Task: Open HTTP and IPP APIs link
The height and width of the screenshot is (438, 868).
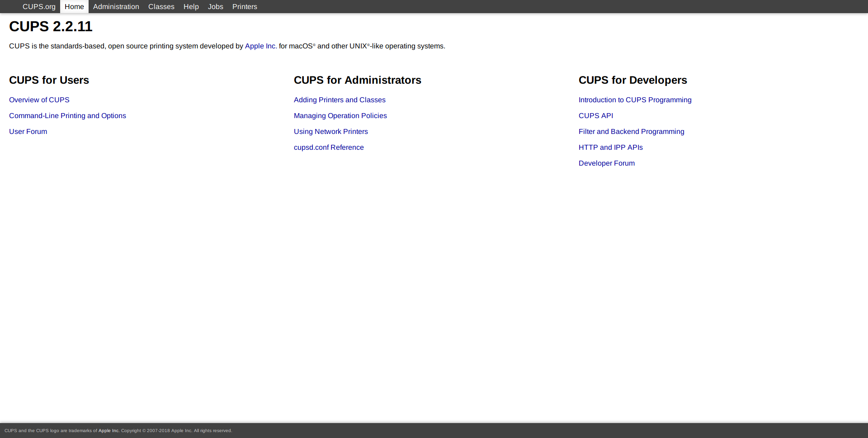Action: (610, 148)
